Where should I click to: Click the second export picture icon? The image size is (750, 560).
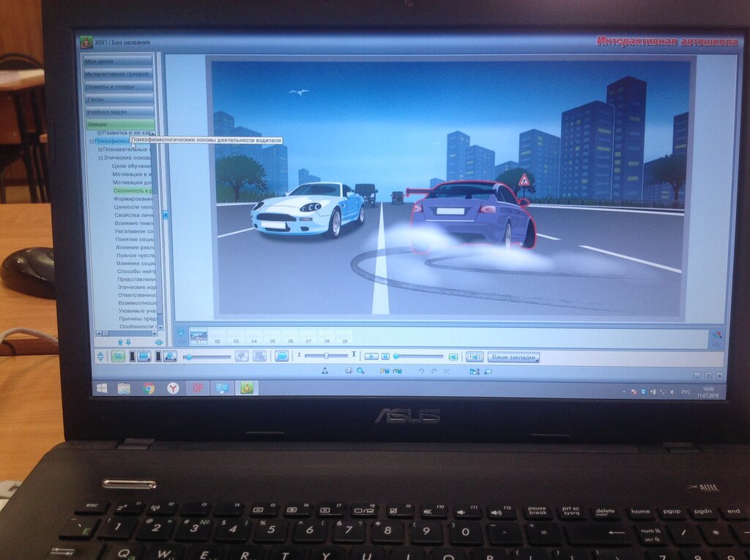tap(398, 371)
